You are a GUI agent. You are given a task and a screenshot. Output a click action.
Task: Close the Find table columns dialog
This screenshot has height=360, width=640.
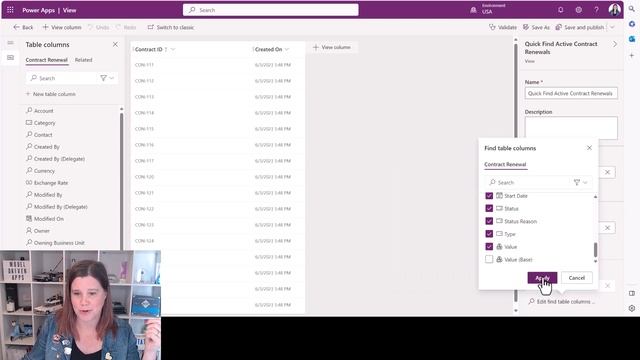589,148
